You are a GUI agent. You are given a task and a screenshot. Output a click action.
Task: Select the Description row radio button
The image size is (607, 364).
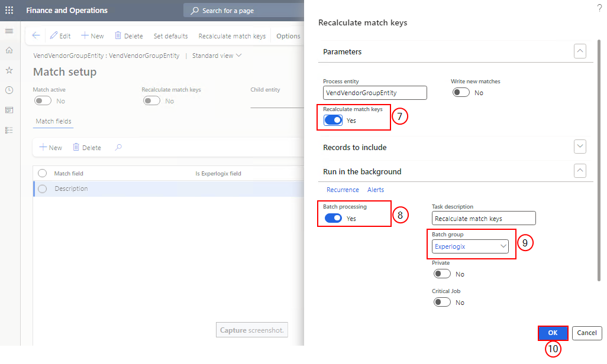[42, 188]
